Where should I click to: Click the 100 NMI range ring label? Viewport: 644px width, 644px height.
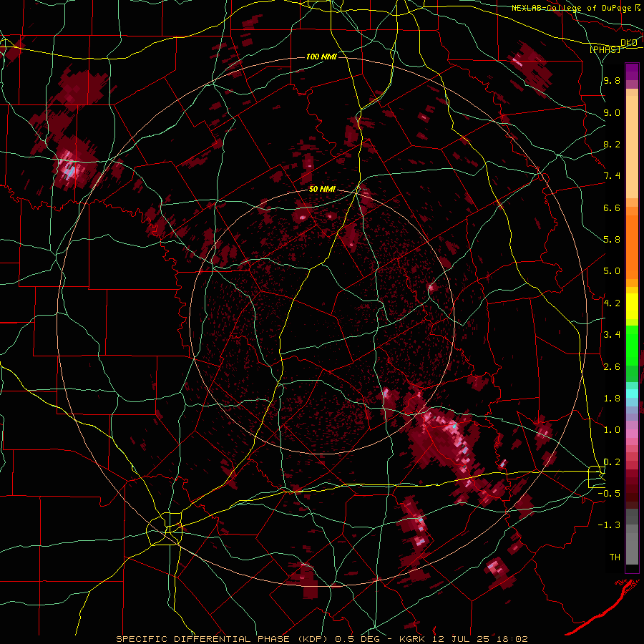[x=321, y=57]
